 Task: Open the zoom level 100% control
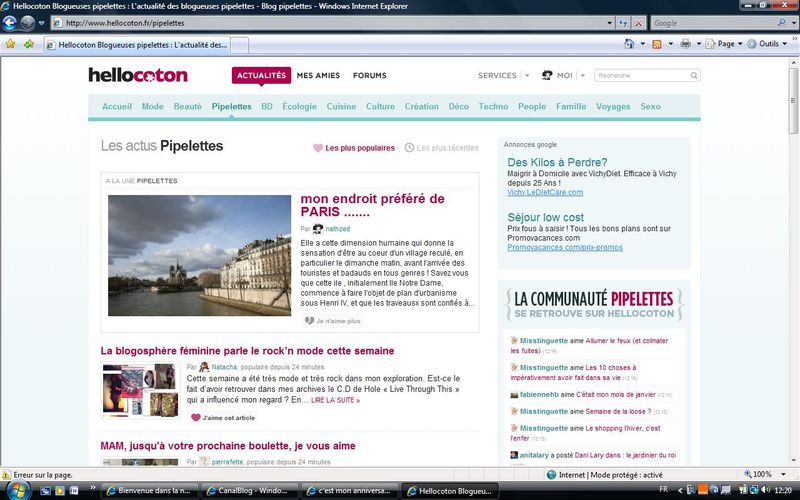click(765, 474)
